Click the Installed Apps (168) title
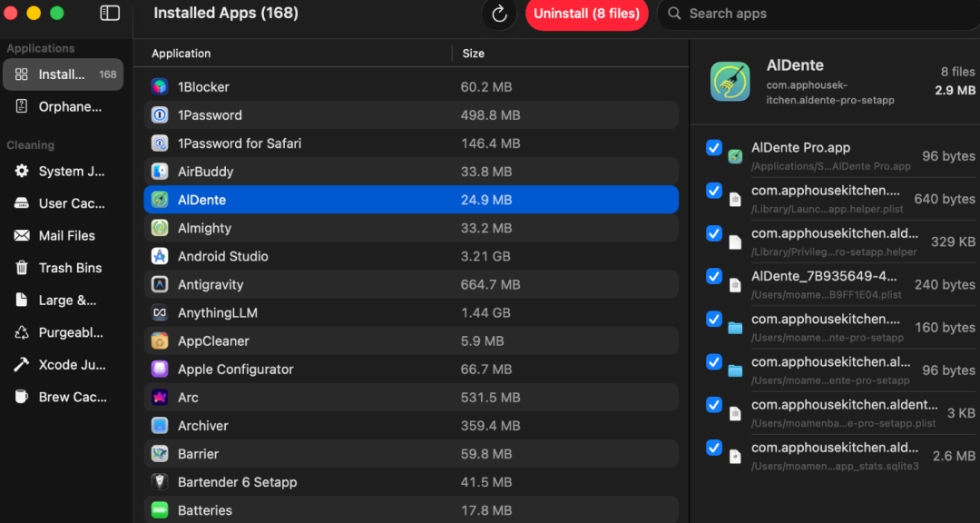The width and height of the screenshot is (980, 523). coord(226,13)
